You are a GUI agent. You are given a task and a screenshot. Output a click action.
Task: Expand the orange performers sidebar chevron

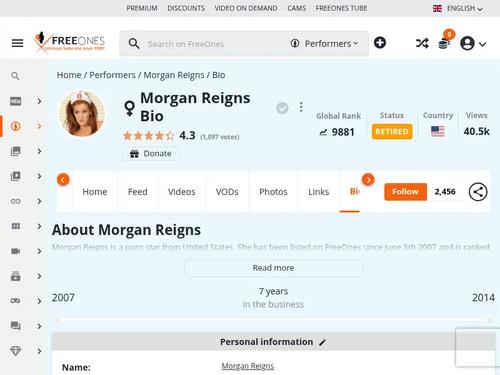click(39, 126)
